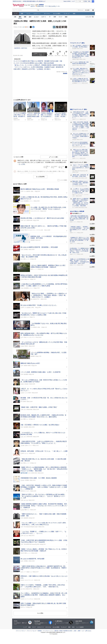Share the first comment via the X icon

click(66, 167)
